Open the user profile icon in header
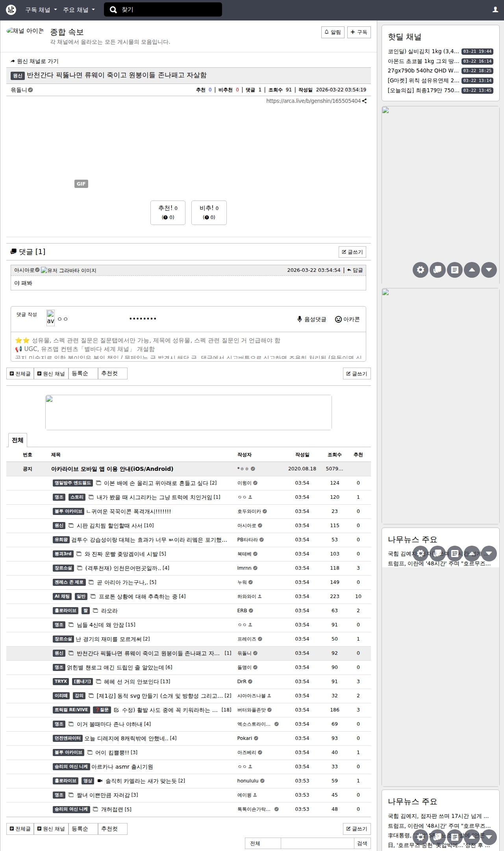504x851 pixels. [x=495, y=10]
